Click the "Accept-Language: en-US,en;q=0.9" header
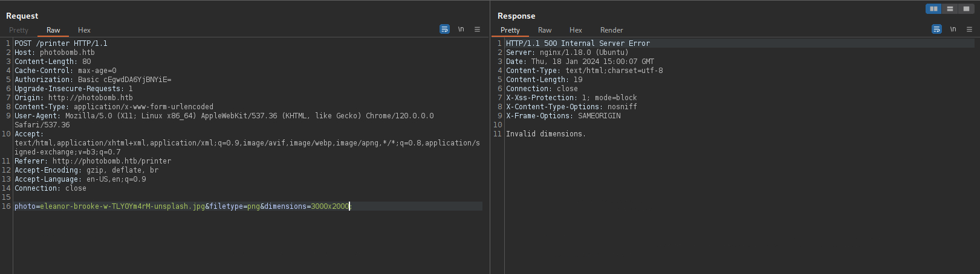980x274 pixels. pyautogui.click(x=80, y=179)
